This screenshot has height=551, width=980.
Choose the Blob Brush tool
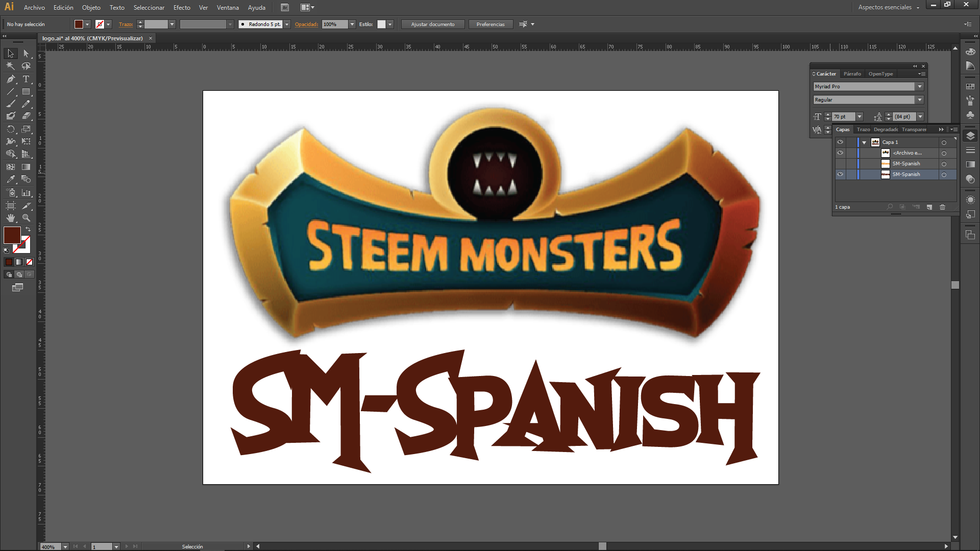pyautogui.click(x=11, y=116)
